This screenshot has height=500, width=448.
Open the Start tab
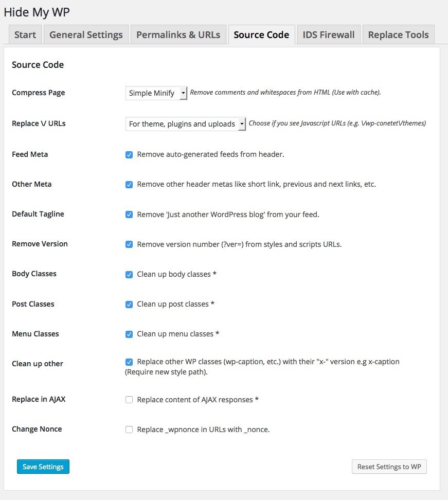(x=25, y=35)
